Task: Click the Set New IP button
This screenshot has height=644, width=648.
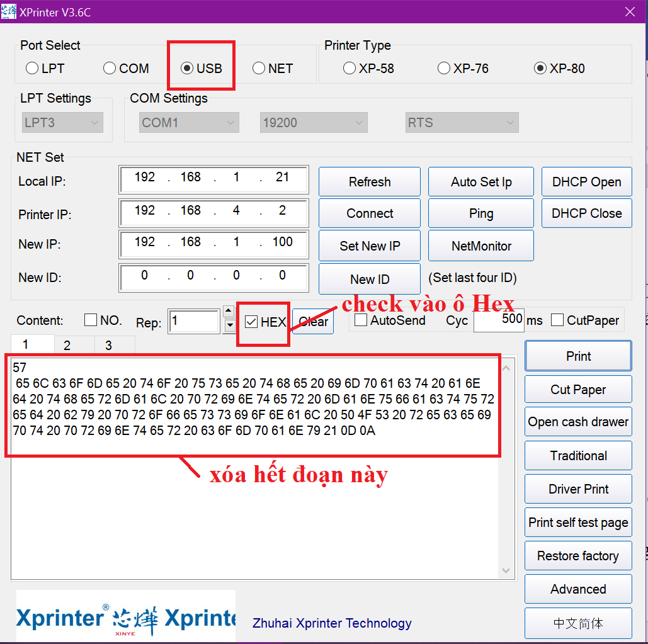Action: click(x=370, y=246)
